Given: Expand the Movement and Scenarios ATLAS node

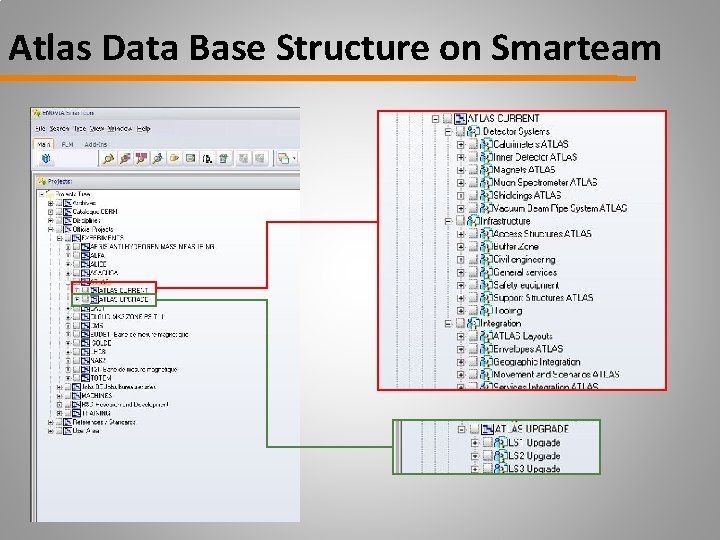Looking at the screenshot, I should [x=461, y=375].
